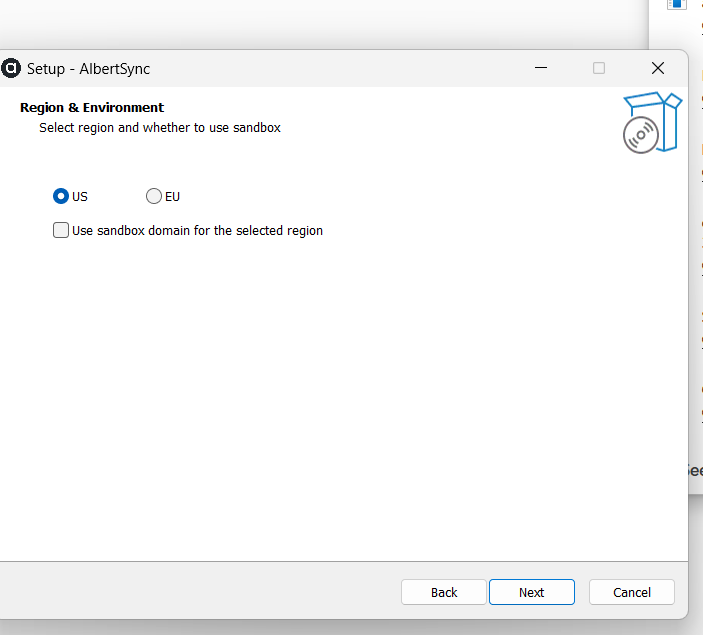Enable the sandbox domain checkbox
Viewport: 703px width, 635px height.
point(61,230)
